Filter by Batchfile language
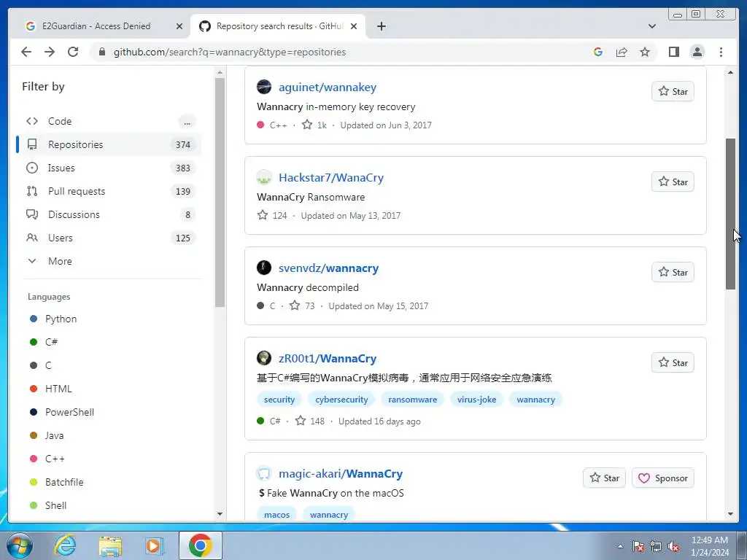747x560 pixels. [x=64, y=482]
